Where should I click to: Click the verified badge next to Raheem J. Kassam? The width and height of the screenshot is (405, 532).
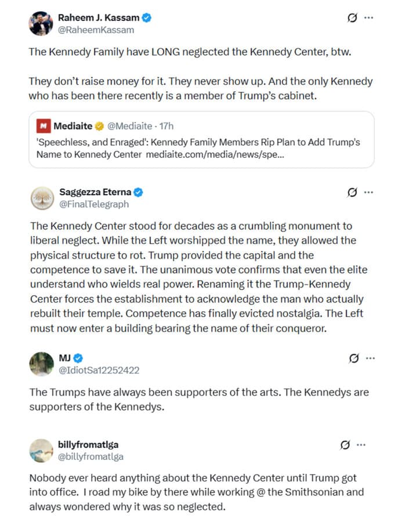145,17
